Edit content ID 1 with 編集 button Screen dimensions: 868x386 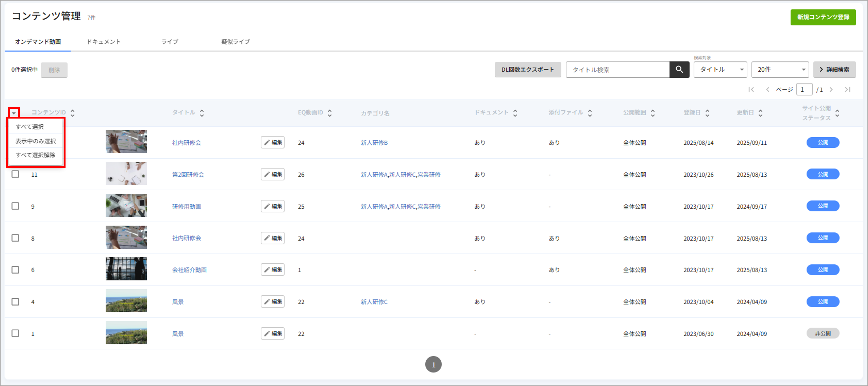(x=273, y=333)
